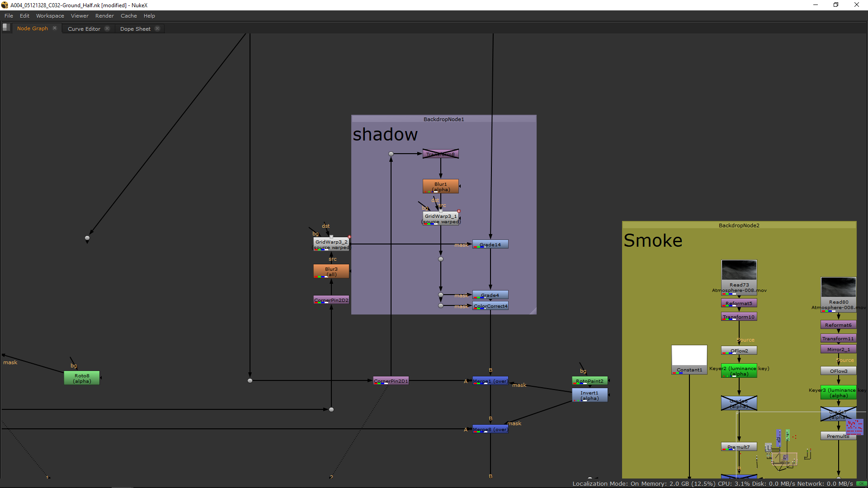Image resolution: width=868 pixels, height=488 pixels.
Task: Close the Curve Editor tab
Action: tap(107, 28)
